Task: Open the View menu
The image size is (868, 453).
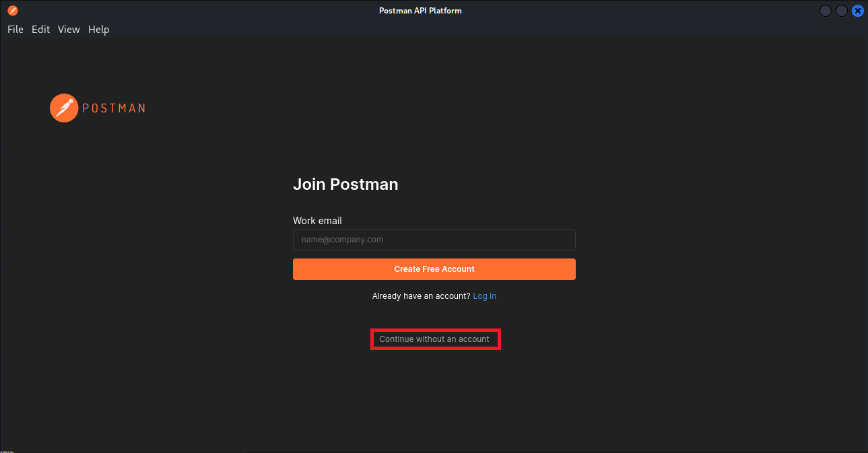Action: (69, 30)
